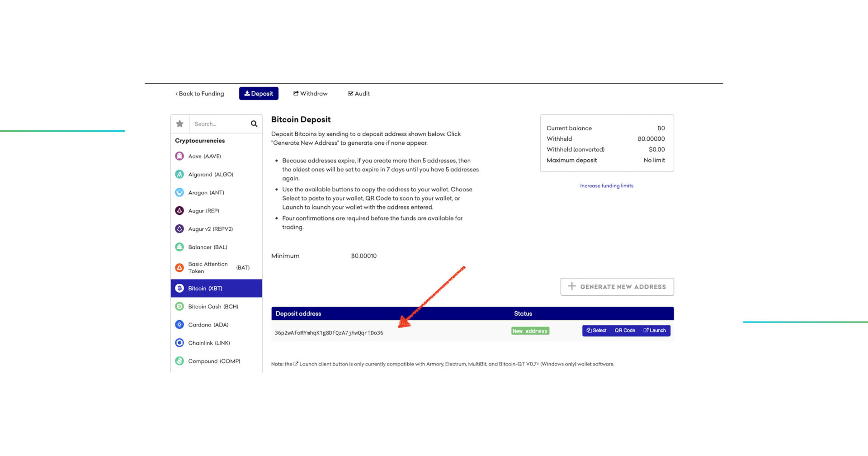Click the Cardano (ADA) coin icon
The height and width of the screenshot is (456, 868).
(179, 324)
